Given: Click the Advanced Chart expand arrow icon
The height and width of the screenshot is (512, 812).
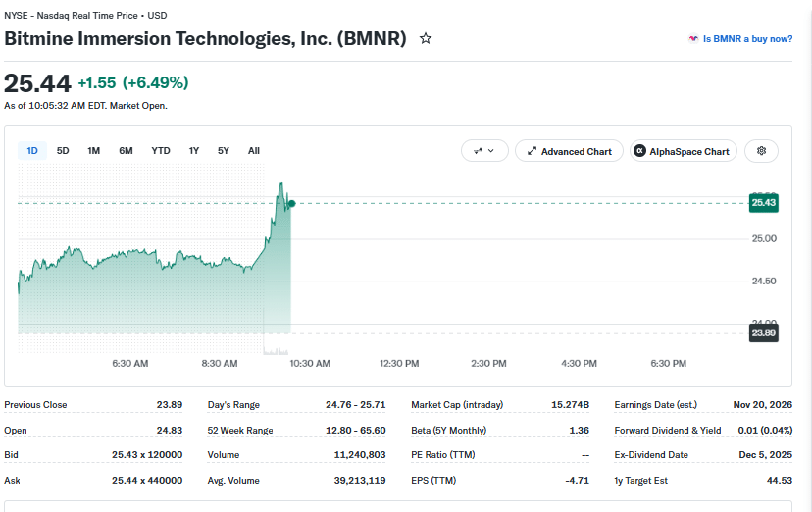Looking at the screenshot, I should point(532,151).
